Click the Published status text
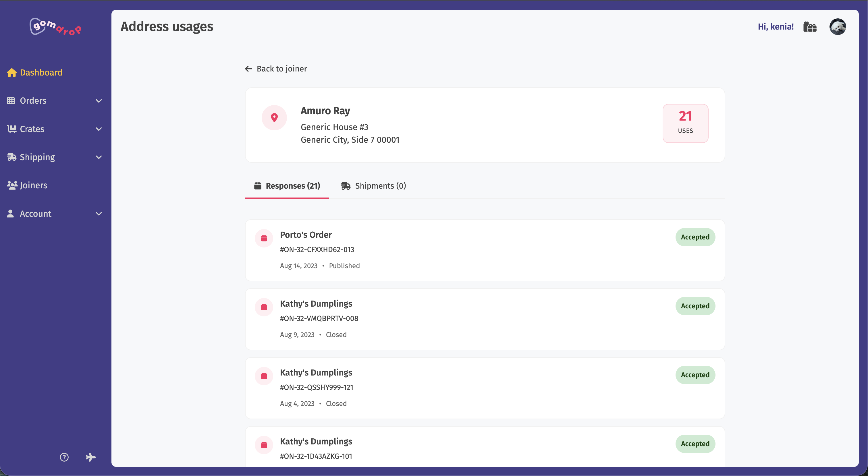Image resolution: width=868 pixels, height=476 pixels. click(344, 266)
